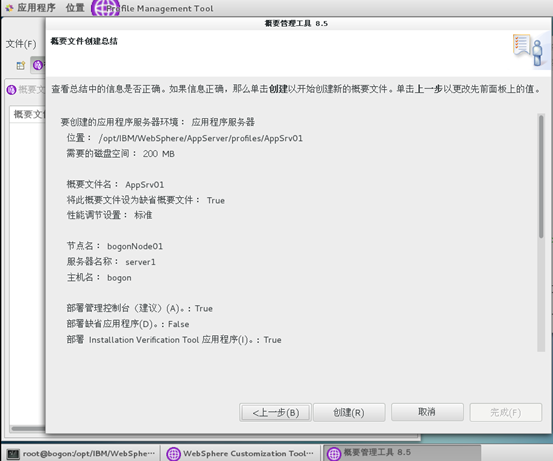Click the terminal icon in the taskbar

pos(13,454)
